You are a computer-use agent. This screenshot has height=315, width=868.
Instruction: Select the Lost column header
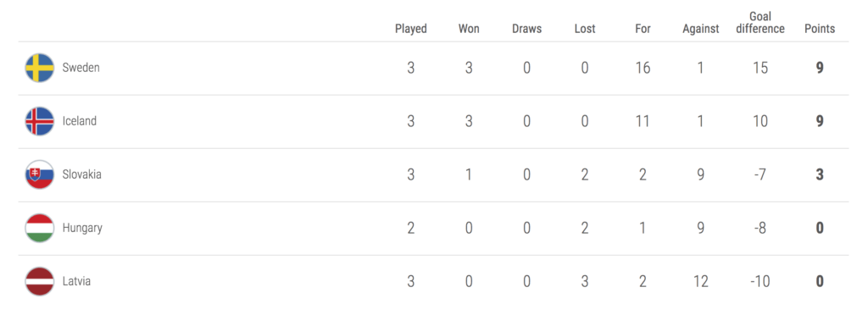pyautogui.click(x=585, y=29)
